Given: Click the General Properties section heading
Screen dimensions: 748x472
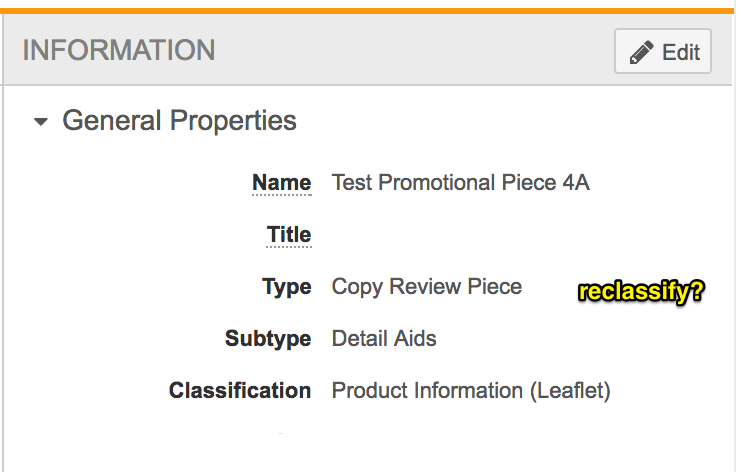Looking at the screenshot, I should coord(179,121).
